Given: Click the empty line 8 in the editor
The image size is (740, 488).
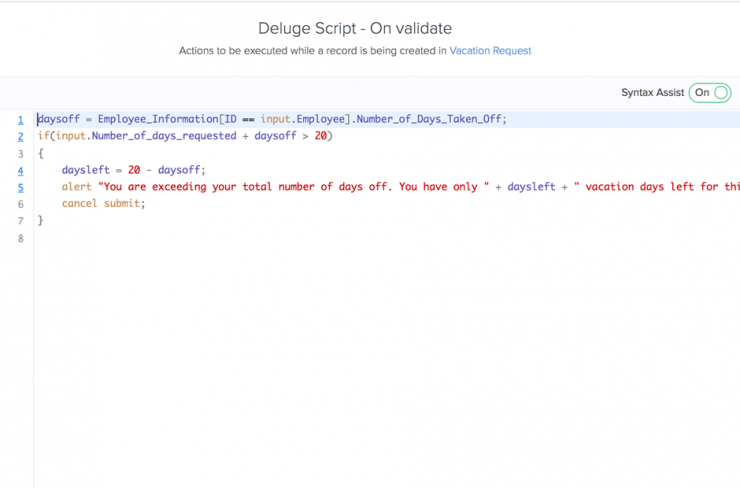Looking at the screenshot, I should click(387, 238).
